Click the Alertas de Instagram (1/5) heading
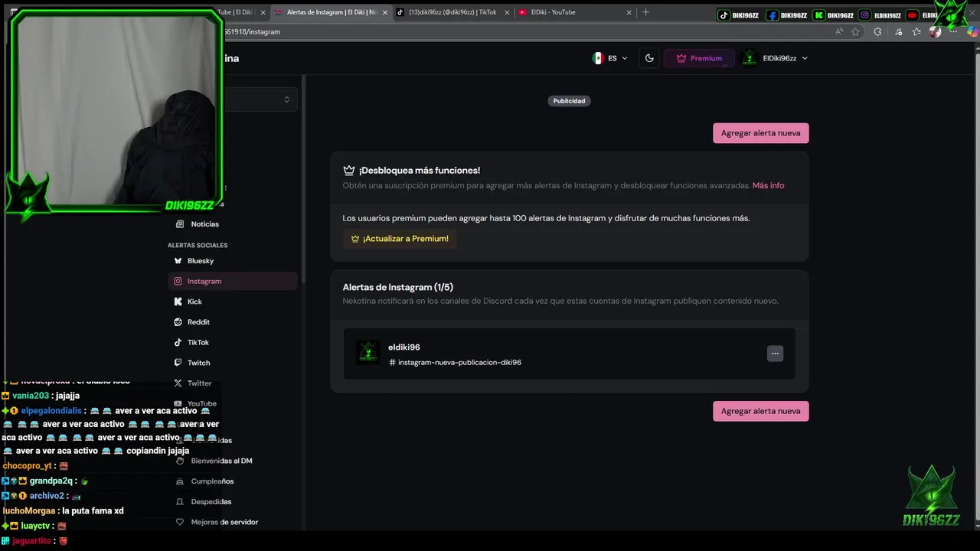The width and height of the screenshot is (980, 551). point(398,287)
